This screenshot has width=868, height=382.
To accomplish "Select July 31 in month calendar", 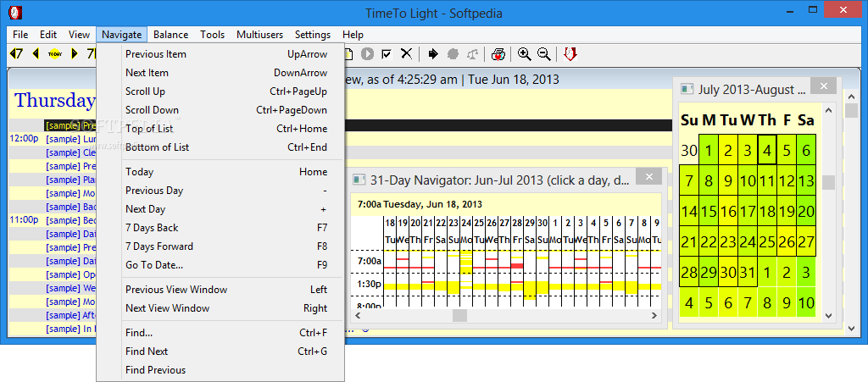I will pos(748,272).
